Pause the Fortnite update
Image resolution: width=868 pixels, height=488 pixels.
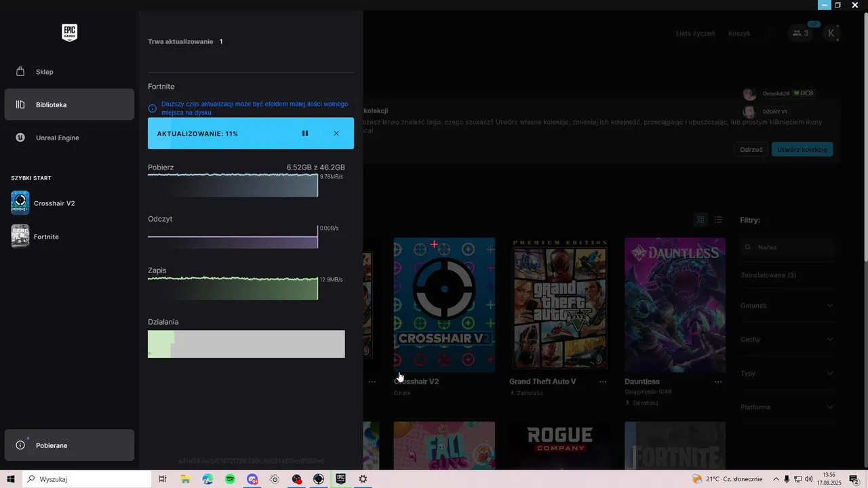(x=305, y=134)
